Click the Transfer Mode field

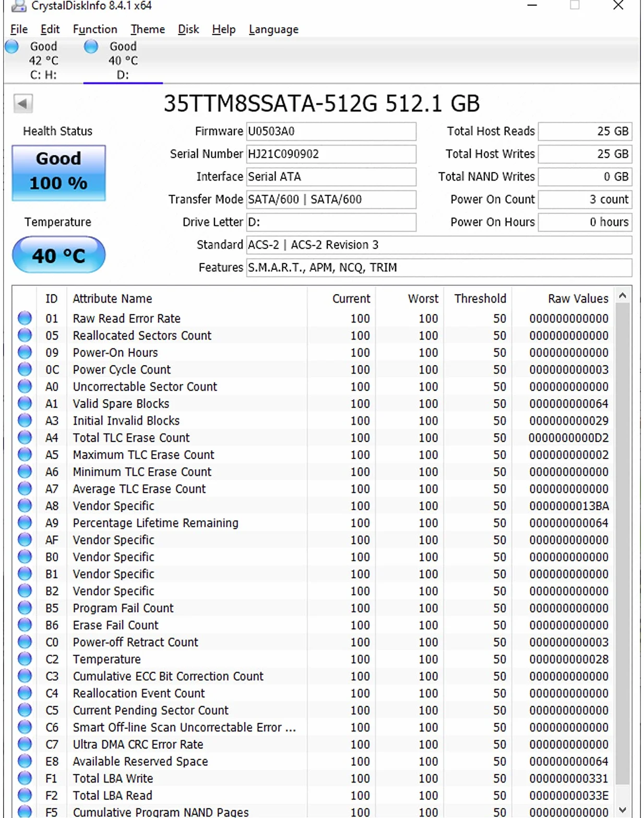[331, 199]
